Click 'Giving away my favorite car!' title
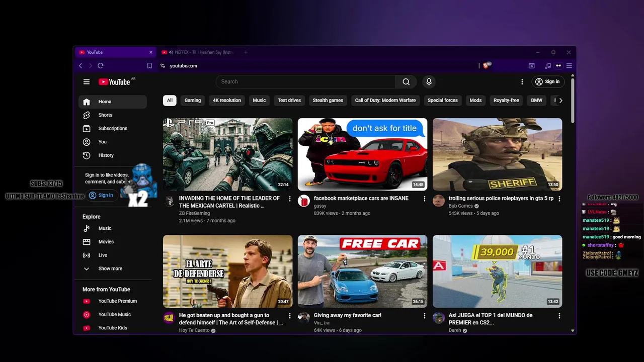Viewport: 644px width, 362px height. (348, 316)
